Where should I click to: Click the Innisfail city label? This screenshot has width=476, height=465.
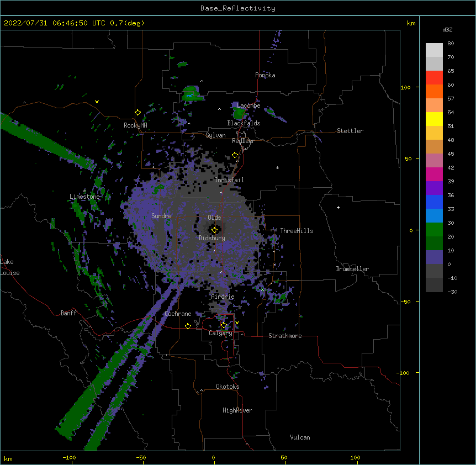tap(229, 180)
